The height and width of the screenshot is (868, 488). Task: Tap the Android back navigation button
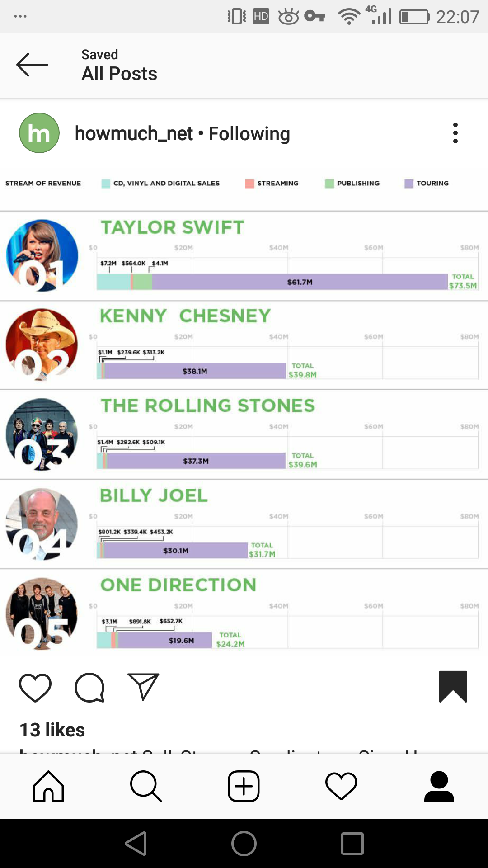136,844
